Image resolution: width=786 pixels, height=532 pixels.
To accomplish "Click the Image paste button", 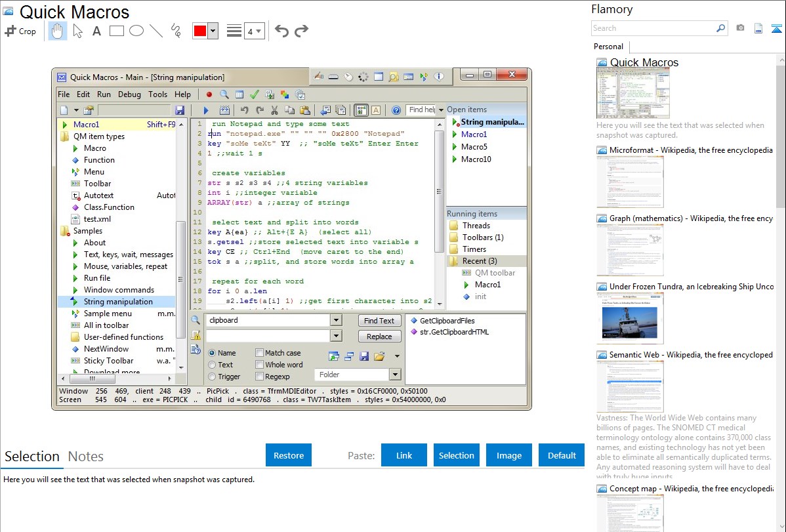I will tap(509, 455).
